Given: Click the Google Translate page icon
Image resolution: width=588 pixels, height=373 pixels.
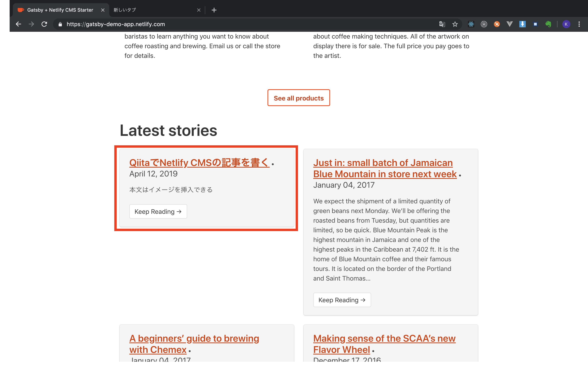Looking at the screenshot, I should point(442,24).
